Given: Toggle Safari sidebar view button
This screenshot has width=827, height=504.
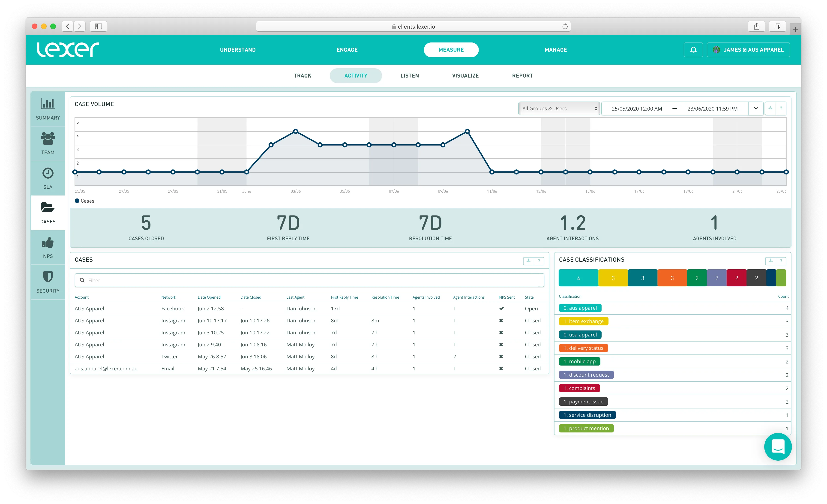Looking at the screenshot, I should click(98, 26).
